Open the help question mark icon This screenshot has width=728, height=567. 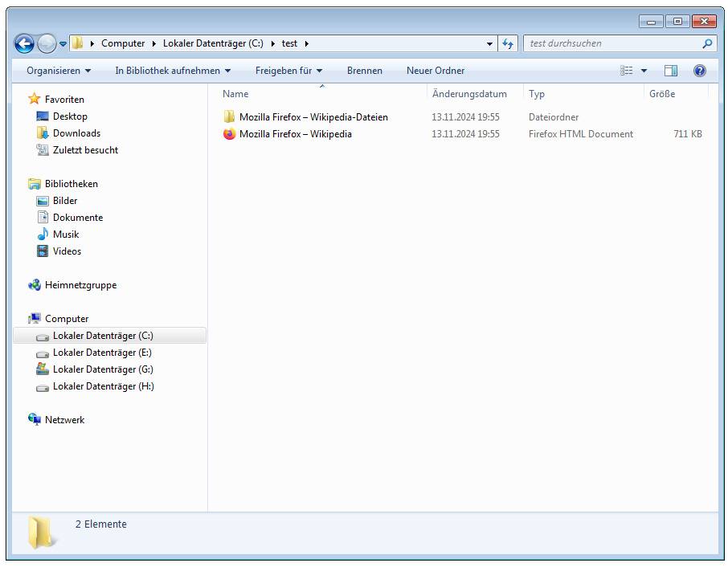click(699, 71)
